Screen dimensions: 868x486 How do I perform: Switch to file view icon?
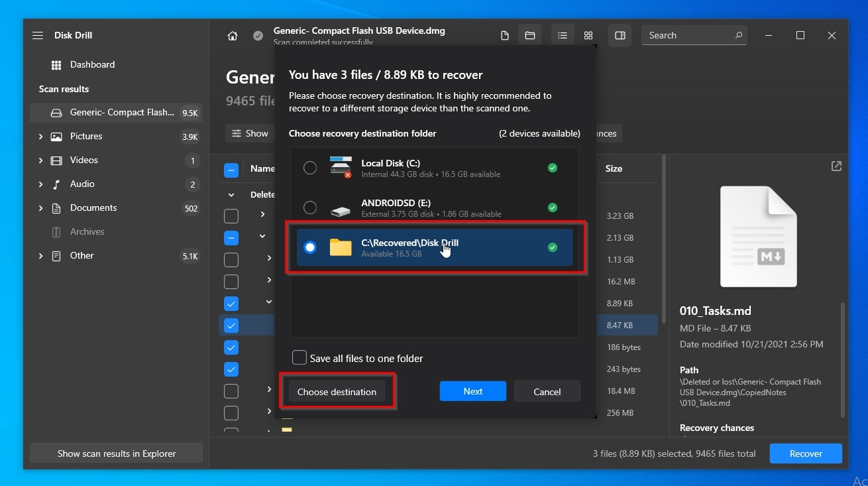coord(505,36)
